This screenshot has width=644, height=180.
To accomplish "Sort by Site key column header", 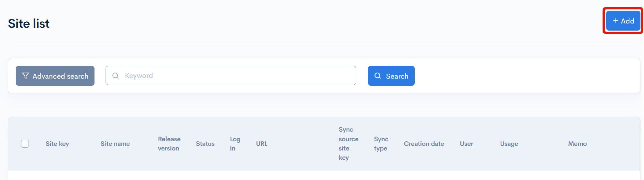I will click(x=57, y=144).
